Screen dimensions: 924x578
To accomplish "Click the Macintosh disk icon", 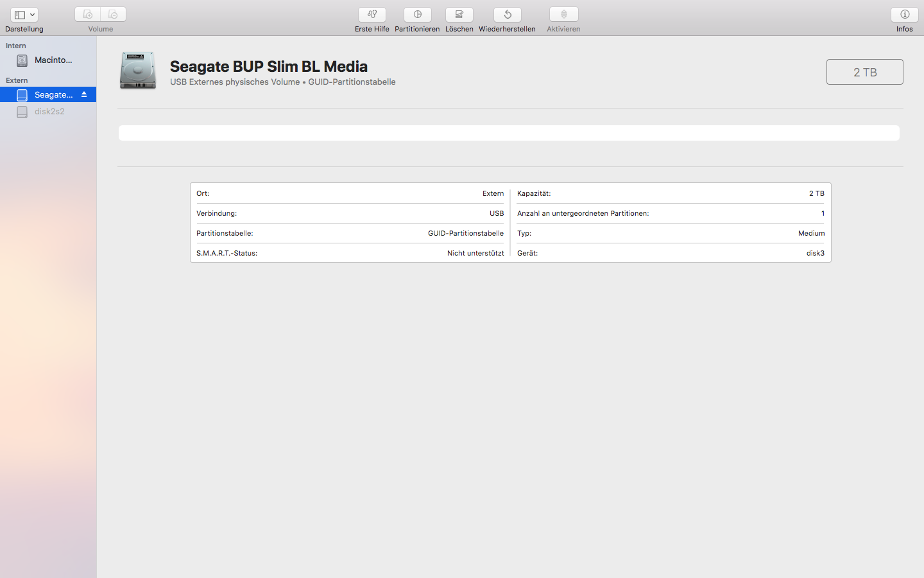I will coord(22,60).
